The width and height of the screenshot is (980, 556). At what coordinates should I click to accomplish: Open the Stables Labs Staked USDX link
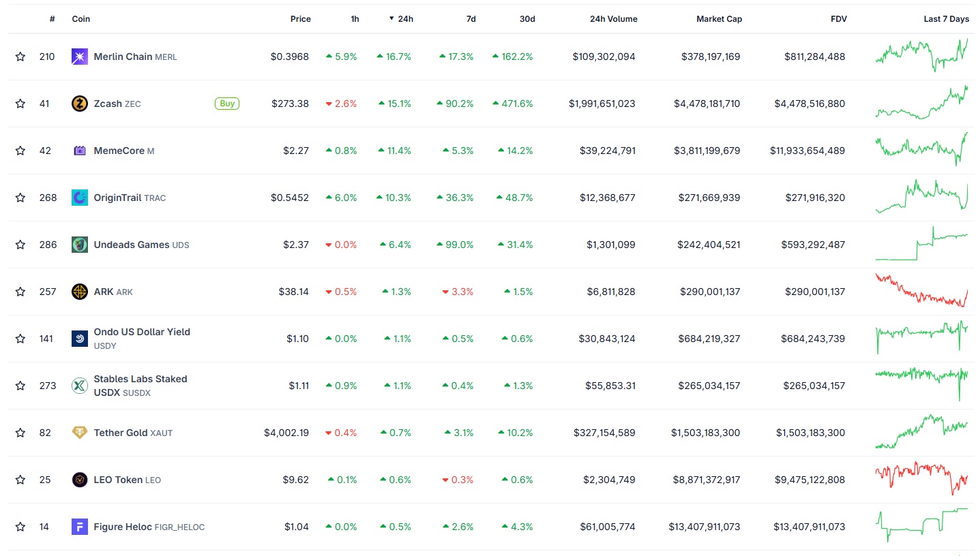pyautogui.click(x=140, y=379)
